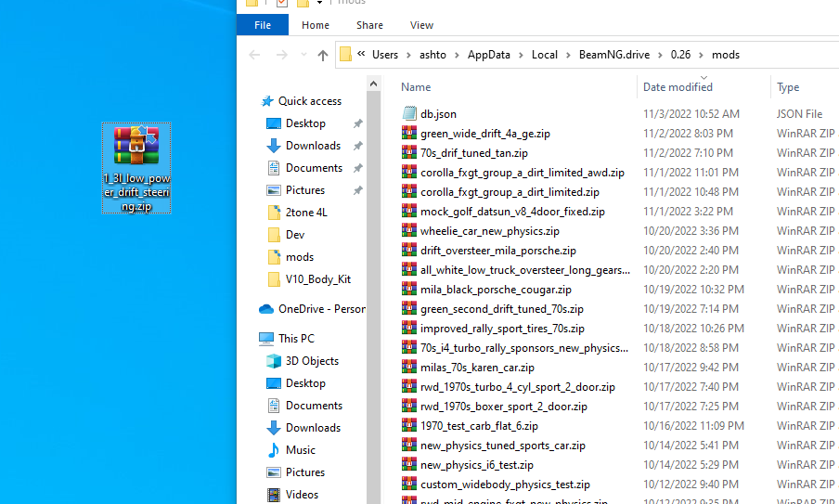Select corolla_fxgt_group_a_dirt_limited.zip file icon

point(409,191)
